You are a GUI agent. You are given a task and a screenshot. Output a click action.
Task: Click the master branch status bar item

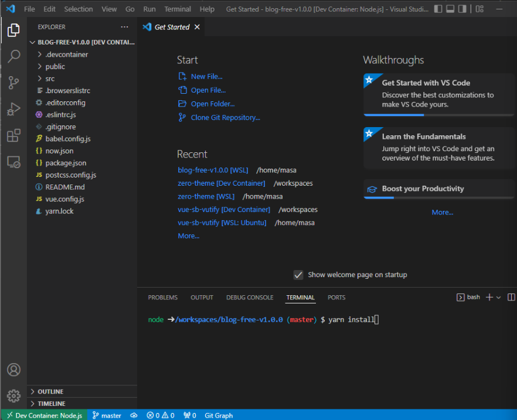click(107, 415)
